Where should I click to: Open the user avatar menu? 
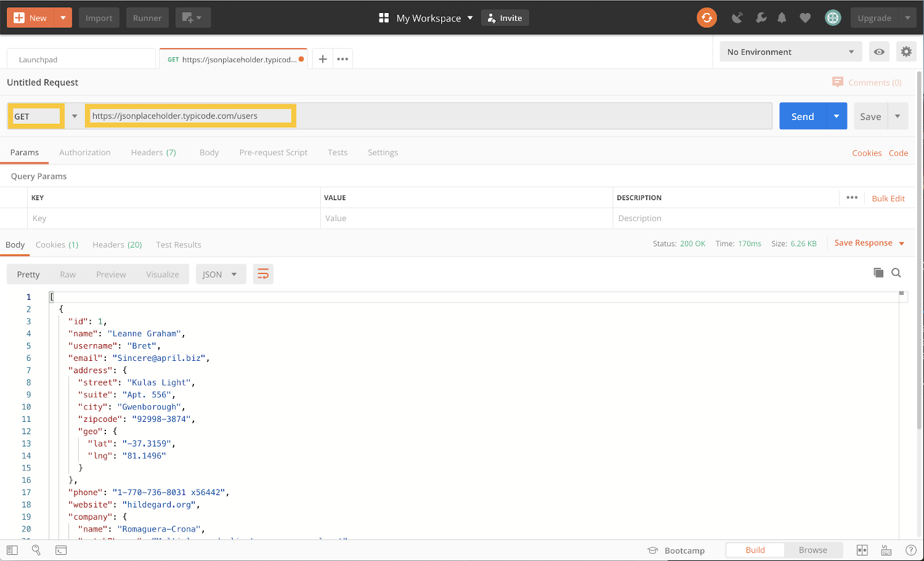(x=833, y=18)
